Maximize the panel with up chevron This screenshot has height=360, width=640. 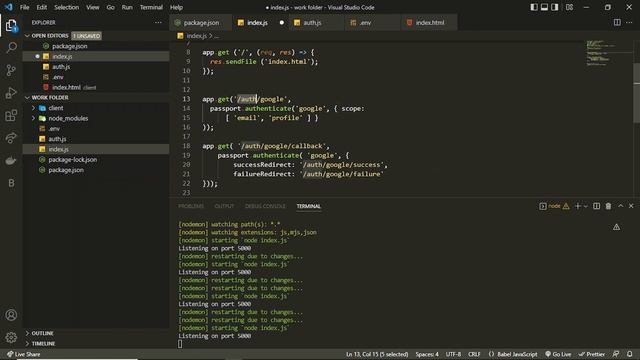[620, 206]
